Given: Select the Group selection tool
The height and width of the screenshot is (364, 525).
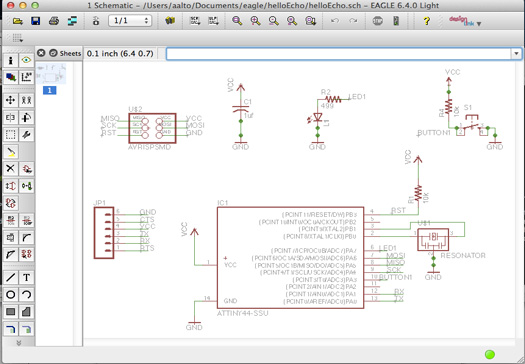Looking at the screenshot, I should tap(10, 135).
